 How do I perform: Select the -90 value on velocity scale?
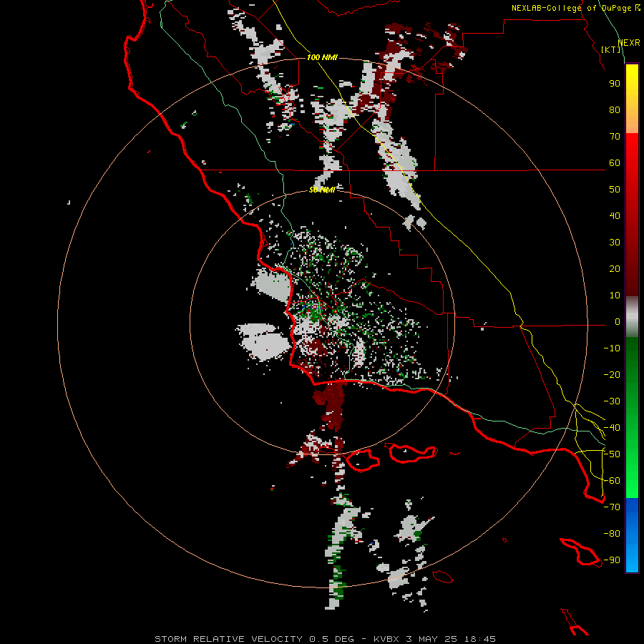(612, 560)
